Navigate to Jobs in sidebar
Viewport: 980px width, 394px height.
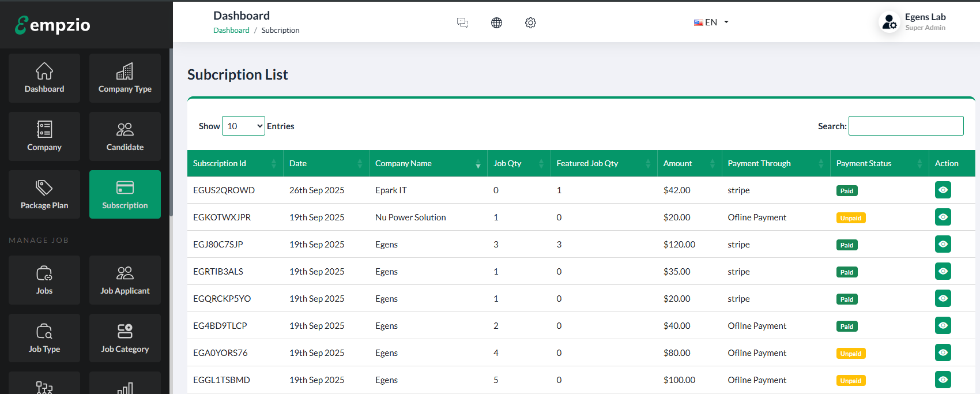44,280
